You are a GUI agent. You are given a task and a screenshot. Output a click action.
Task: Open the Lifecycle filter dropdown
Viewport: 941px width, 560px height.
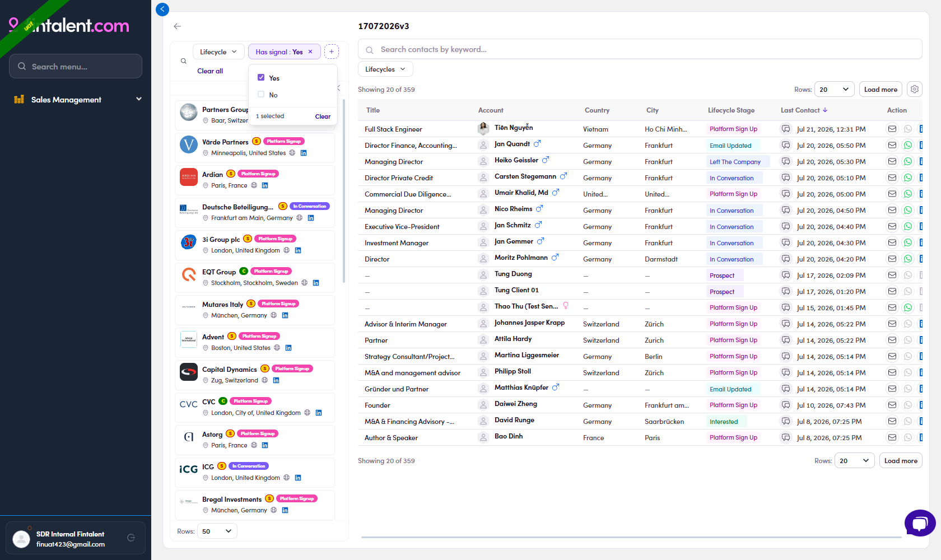tap(218, 52)
